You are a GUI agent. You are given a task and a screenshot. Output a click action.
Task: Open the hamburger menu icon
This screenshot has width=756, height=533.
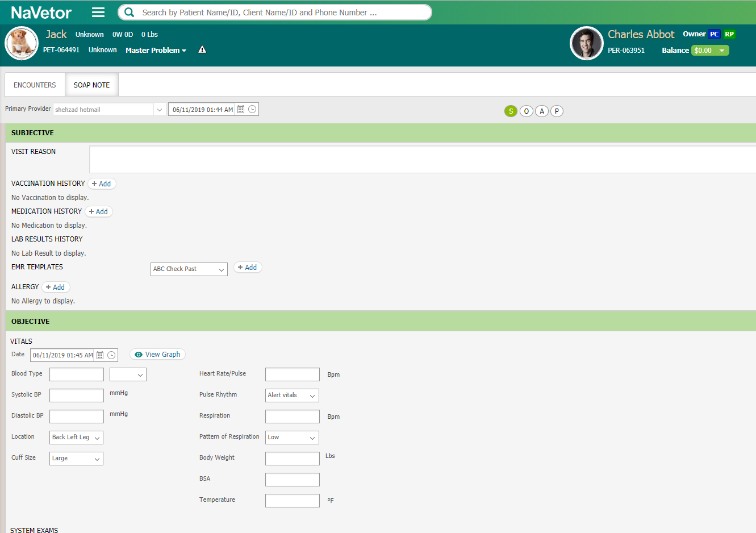98,12
